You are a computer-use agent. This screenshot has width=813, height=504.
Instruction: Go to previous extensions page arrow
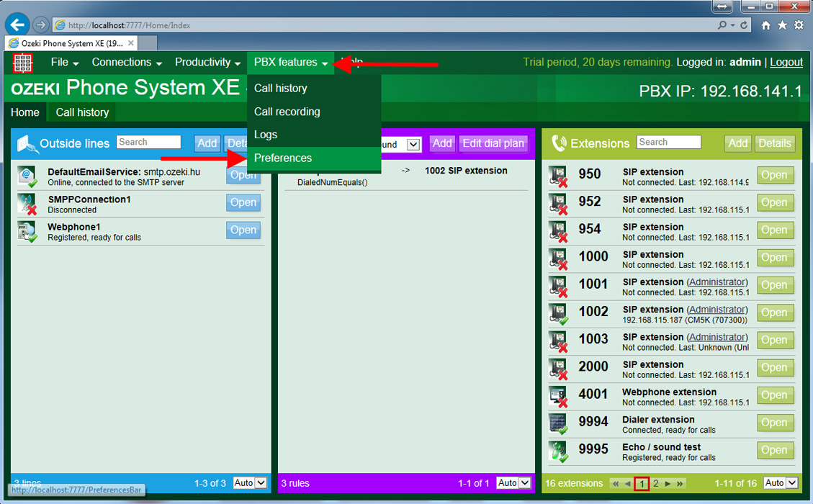click(627, 483)
